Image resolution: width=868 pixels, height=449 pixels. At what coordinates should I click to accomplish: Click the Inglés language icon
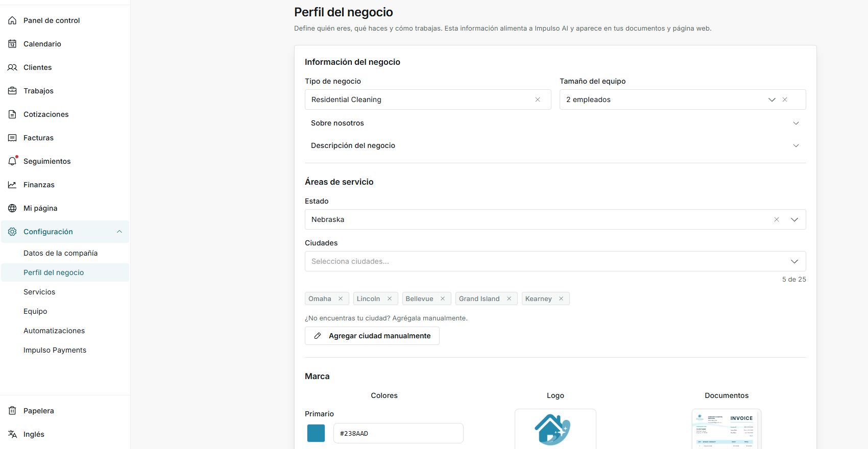(x=12, y=434)
